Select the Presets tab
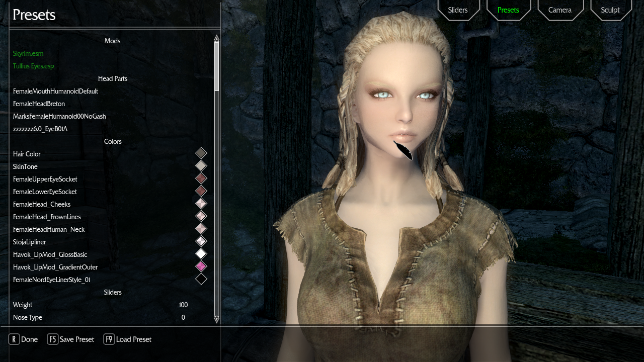 pos(508,10)
